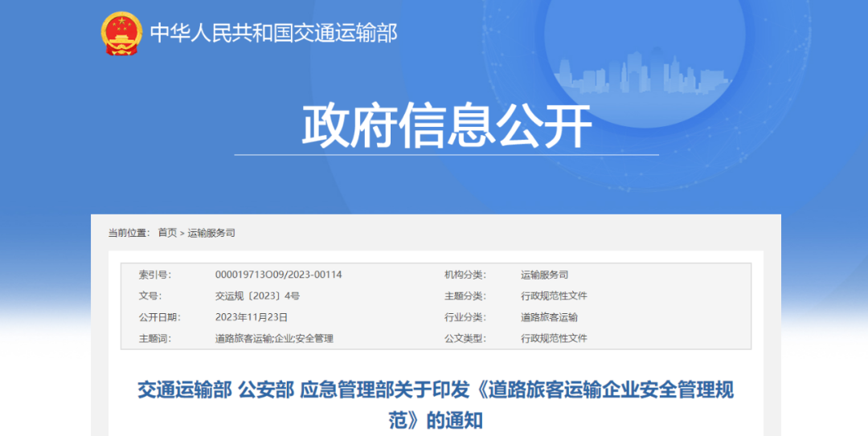Click the 机构分类 field label
The height and width of the screenshot is (436, 868).
coord(465,275)
